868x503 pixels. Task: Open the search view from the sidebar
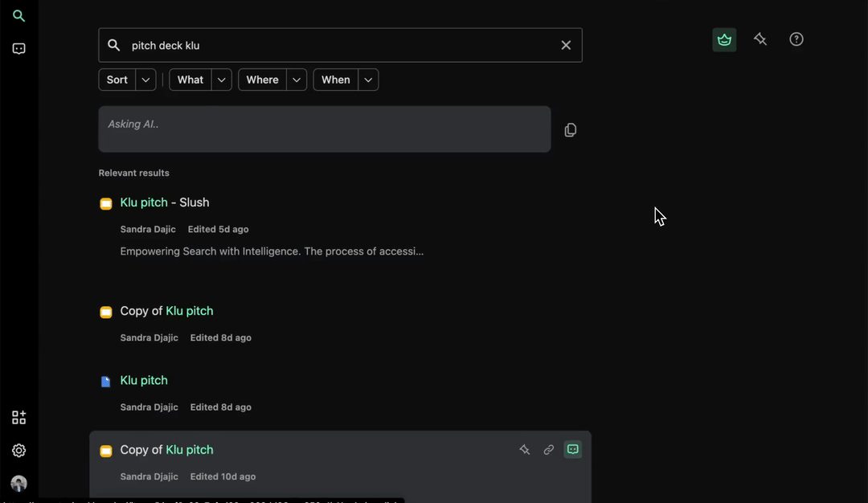[x=18, y=16]
